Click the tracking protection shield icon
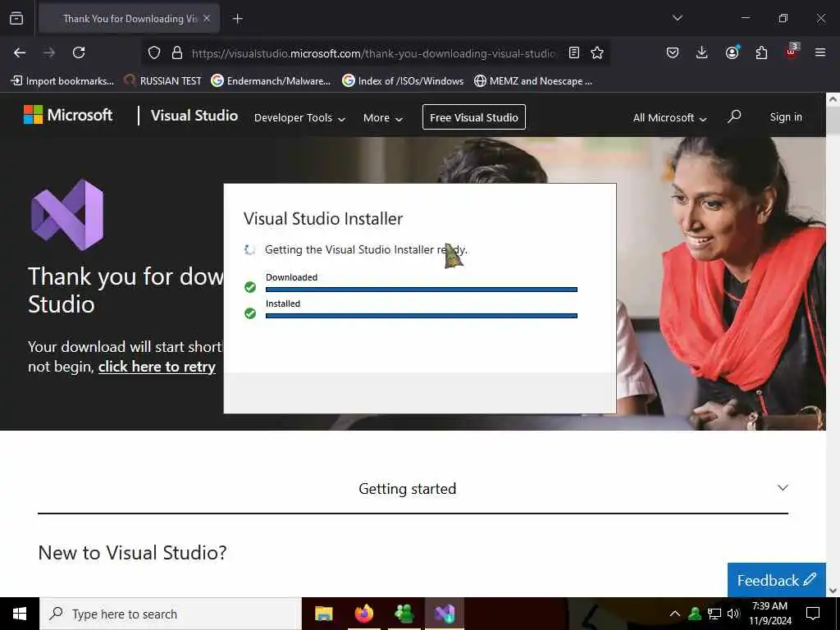 pyautogui.click(x=154, y=52)
